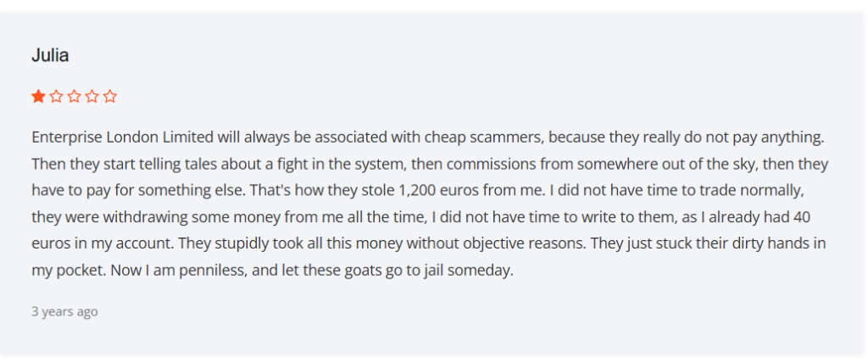
Task: Select the fifth empty rating star
Action: [110, 97]
